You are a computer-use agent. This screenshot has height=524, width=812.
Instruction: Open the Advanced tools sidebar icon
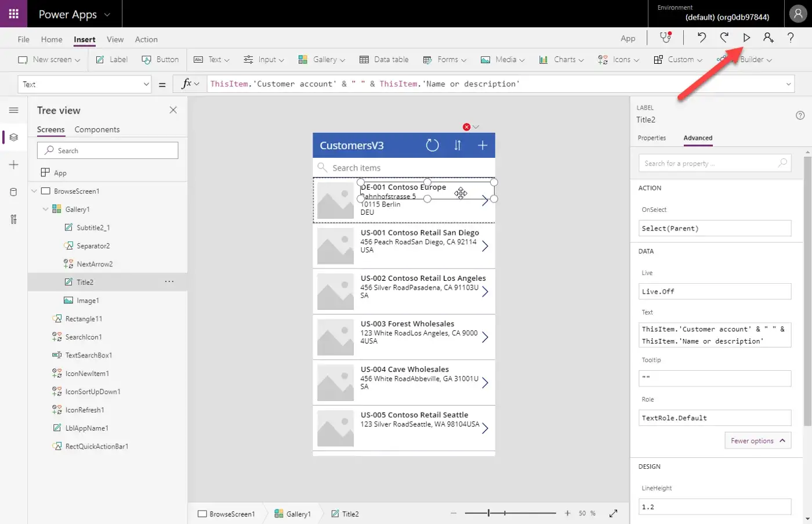(x=13, y=219)
